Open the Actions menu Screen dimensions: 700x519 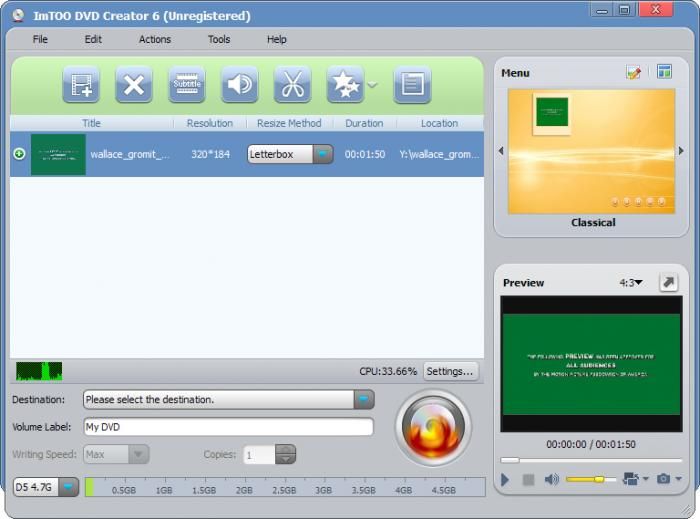(155, 39)
